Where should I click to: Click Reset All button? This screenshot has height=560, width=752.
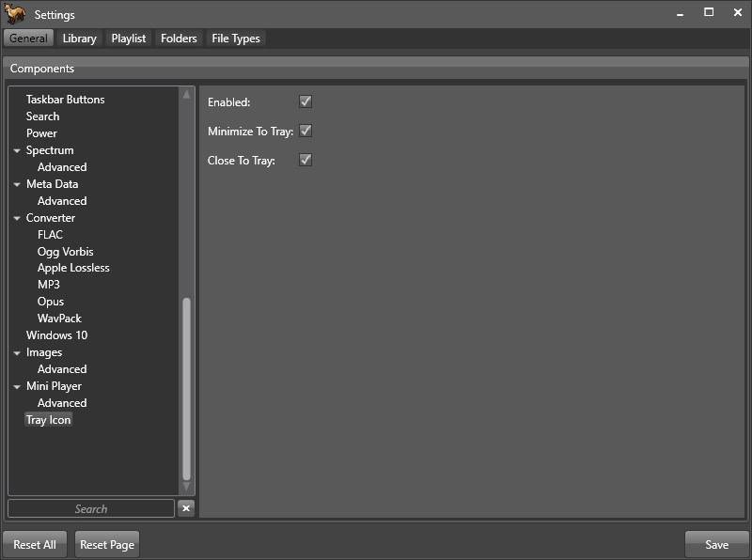[x=35, y=544]
